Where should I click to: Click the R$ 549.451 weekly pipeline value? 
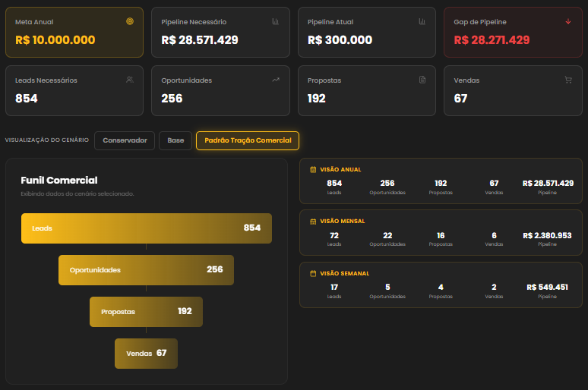(x=547, y=287)
